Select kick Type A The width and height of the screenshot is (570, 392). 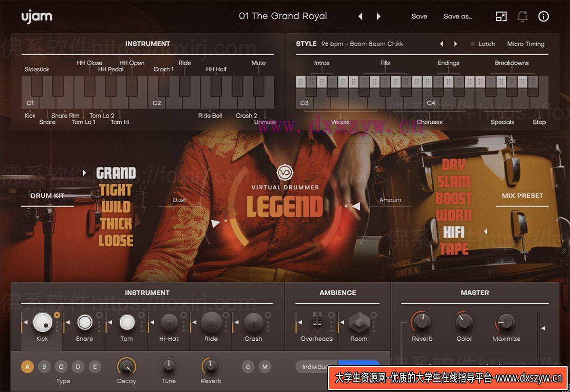coord(28,366)
